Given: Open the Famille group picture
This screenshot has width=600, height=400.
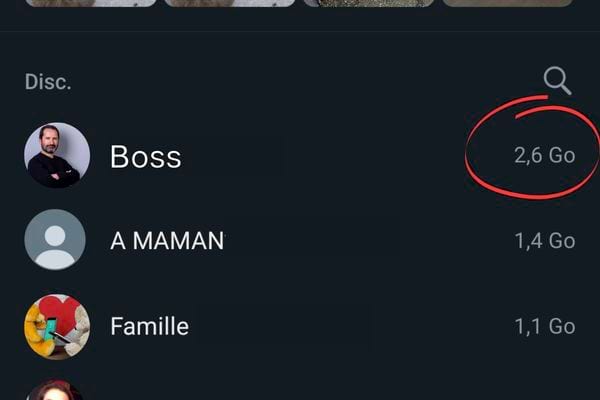Looking at the screenshot, I should click(x=57, y=326).
